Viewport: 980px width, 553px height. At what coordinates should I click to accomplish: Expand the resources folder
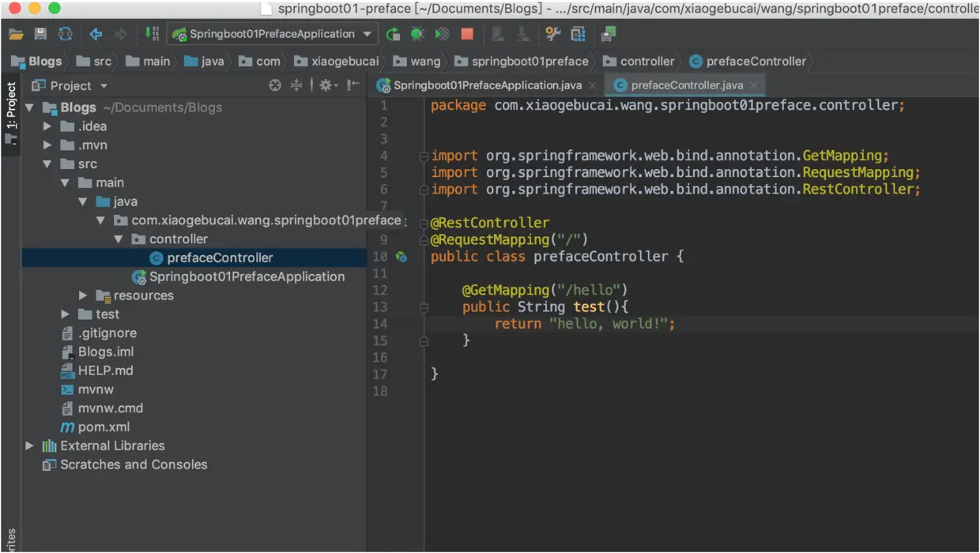[x=83, y=295]
